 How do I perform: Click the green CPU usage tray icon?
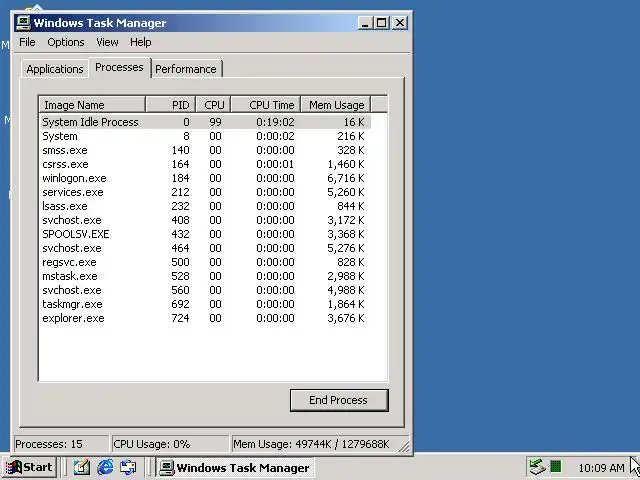click(556, 466)
